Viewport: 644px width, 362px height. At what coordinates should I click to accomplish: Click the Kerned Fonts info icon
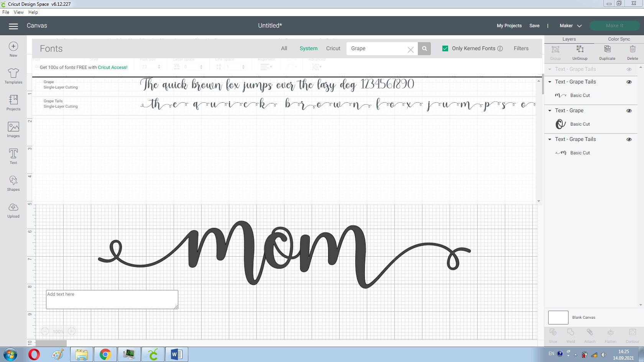pyautogui.click(x=500, y=49)
